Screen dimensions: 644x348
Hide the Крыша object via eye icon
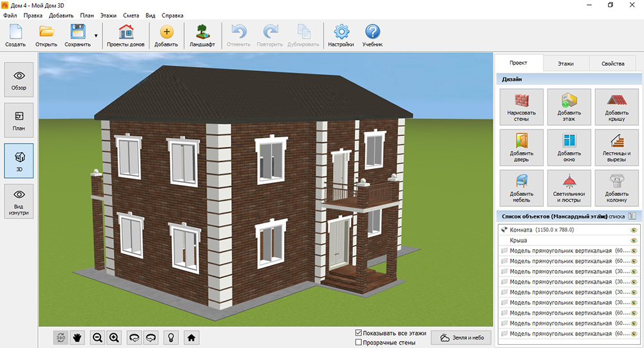pyautogui.click(x=634, y=240)
